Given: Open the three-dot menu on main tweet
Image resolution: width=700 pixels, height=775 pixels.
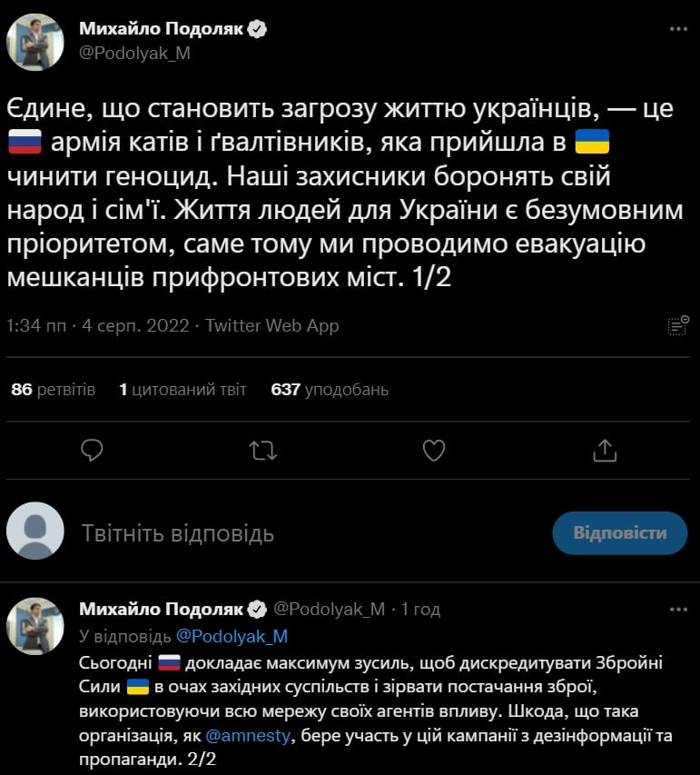Looking at the screenshot, I should click(x=678, y=29).
